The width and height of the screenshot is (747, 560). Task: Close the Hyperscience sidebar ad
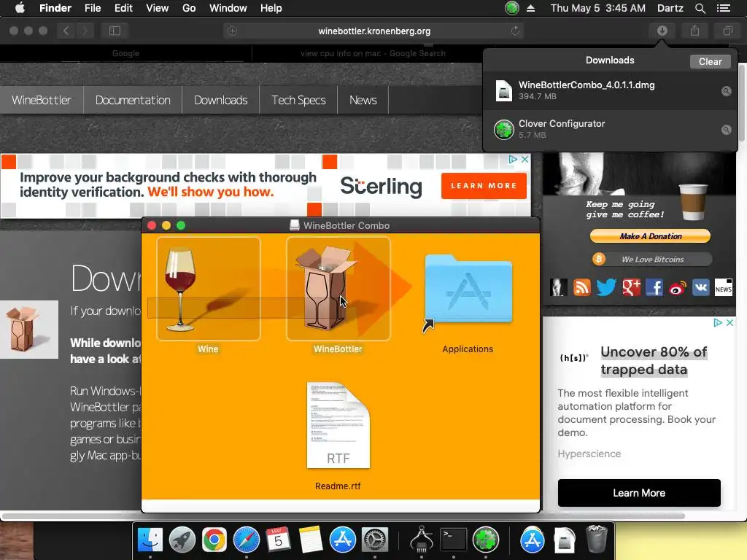[729, 323]
